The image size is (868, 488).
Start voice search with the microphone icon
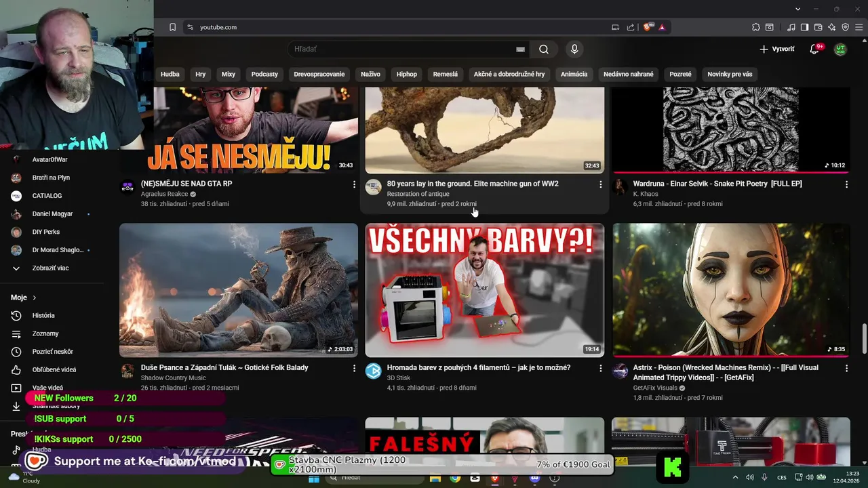[x=574, y=49]
